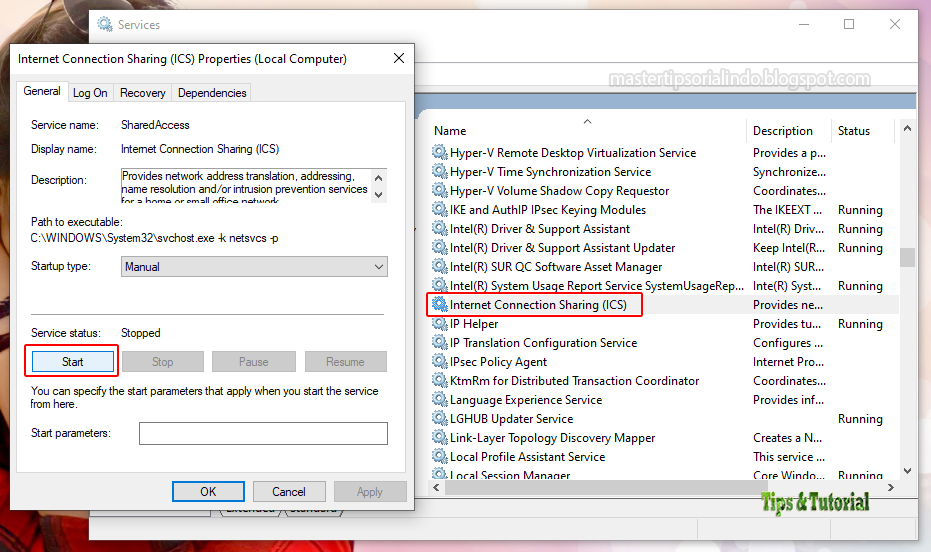This screenshot has width=931, height=552.
Task: Click the greyed-out Pause button
Action: click(x=254, y=361)
